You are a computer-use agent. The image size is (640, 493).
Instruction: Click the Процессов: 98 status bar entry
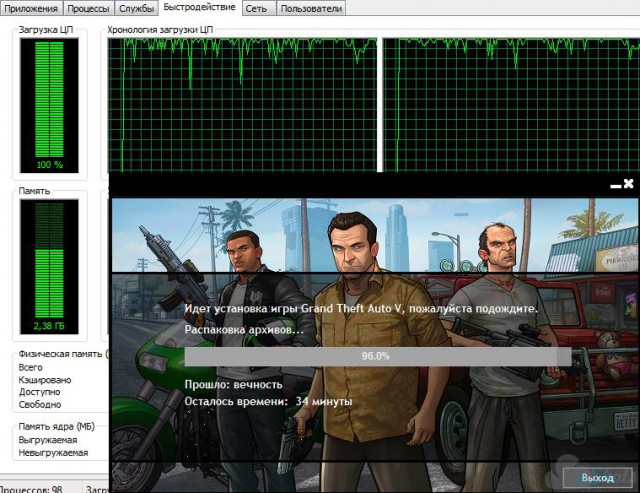point(31,489)
